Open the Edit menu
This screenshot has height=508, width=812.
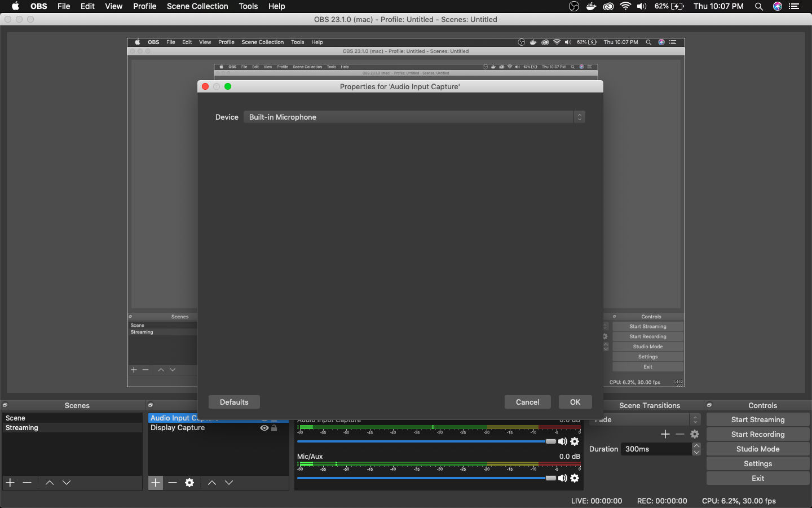(87, 6)
